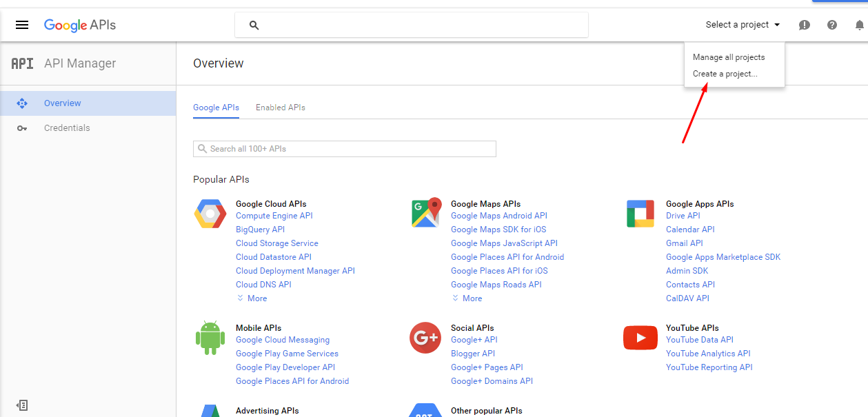Open the Select a project dropdown

pos(743,25)
